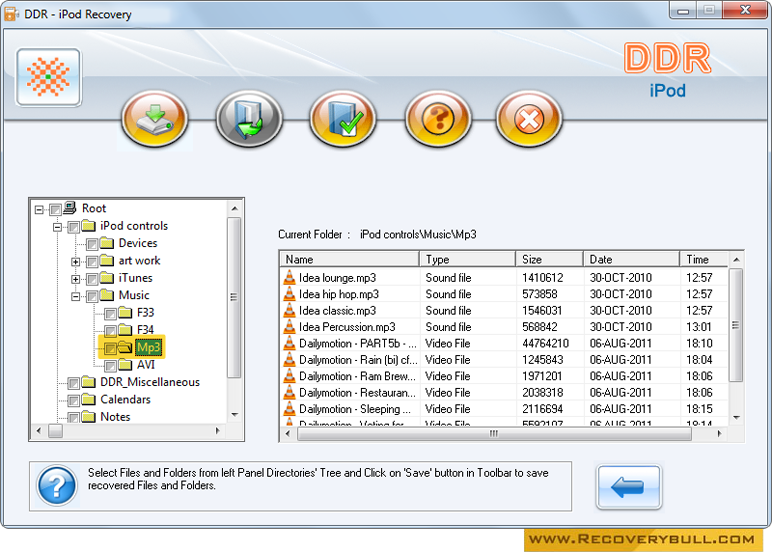Sort file list by Name column
The image size is (772, 552).
coord(350,259)
